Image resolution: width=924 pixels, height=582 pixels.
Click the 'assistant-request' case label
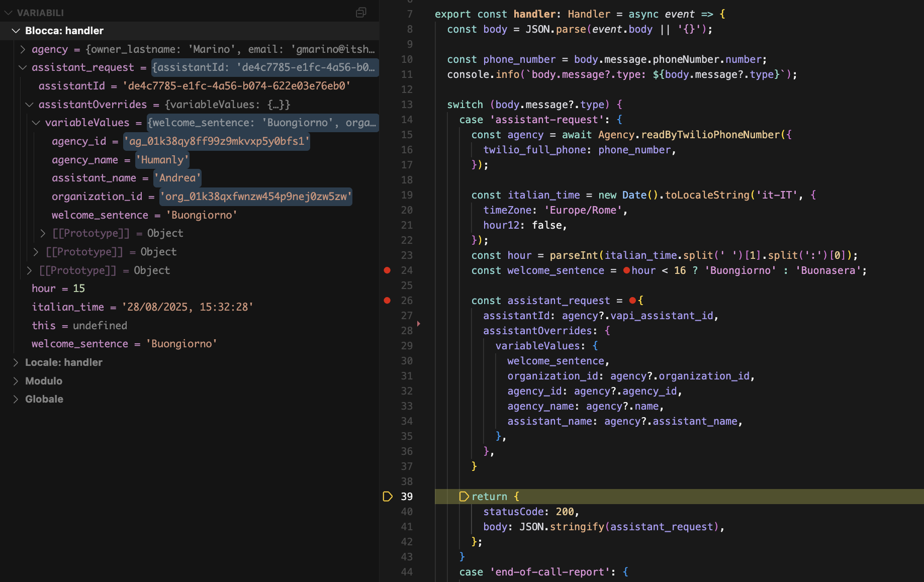pos(546,120)
